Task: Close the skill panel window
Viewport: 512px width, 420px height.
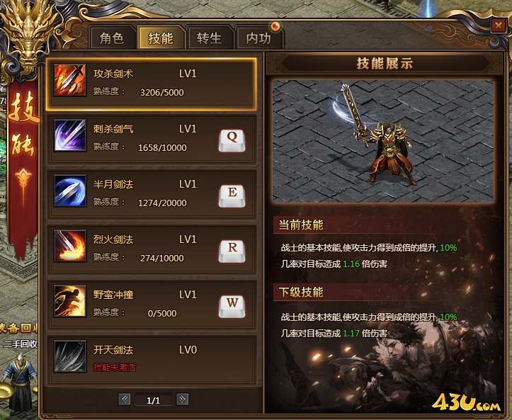Action: 499,25
